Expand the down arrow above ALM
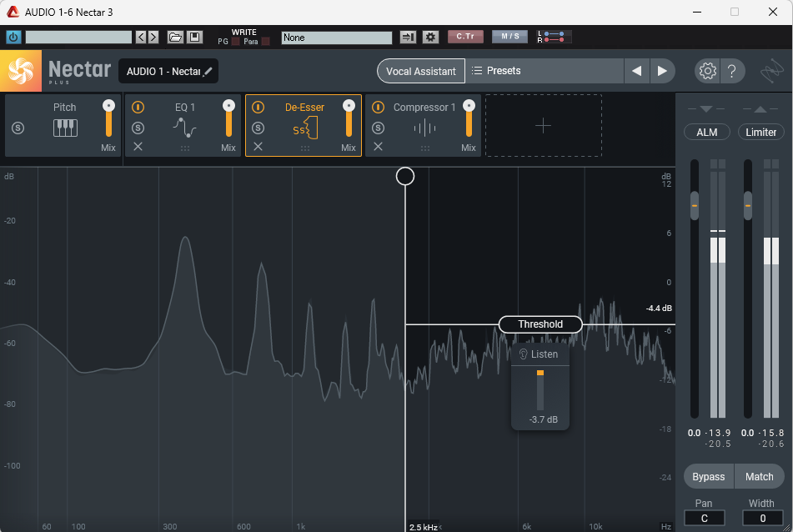Image resolution: width=793 pixels, height=532 pixels. pyautogui.click(x=706, y=108)
